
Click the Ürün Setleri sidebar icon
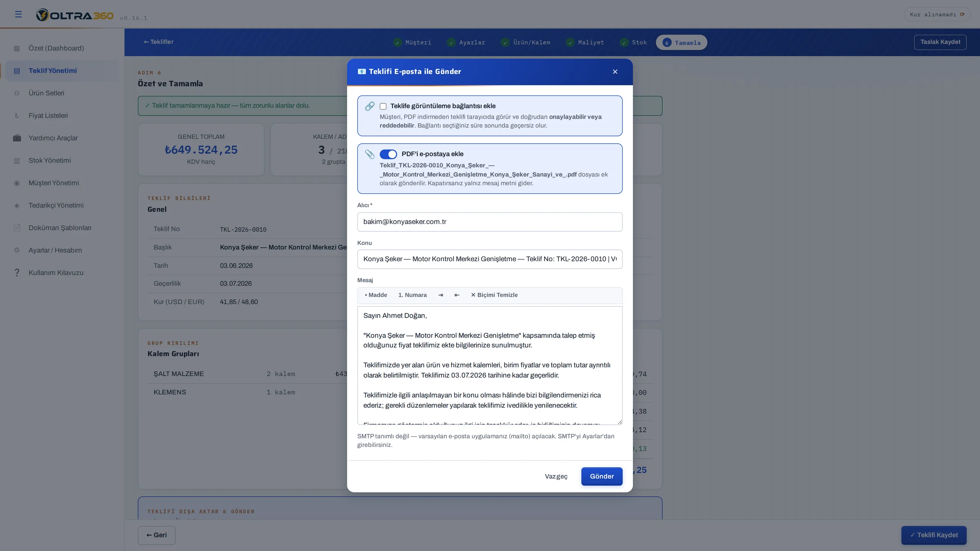[17, 93]
